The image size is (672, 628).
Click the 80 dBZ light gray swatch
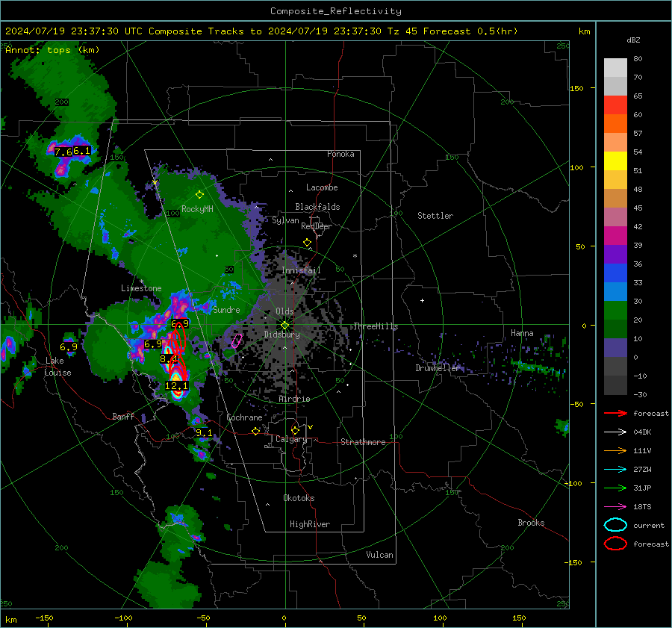click(x=615, y=67)
